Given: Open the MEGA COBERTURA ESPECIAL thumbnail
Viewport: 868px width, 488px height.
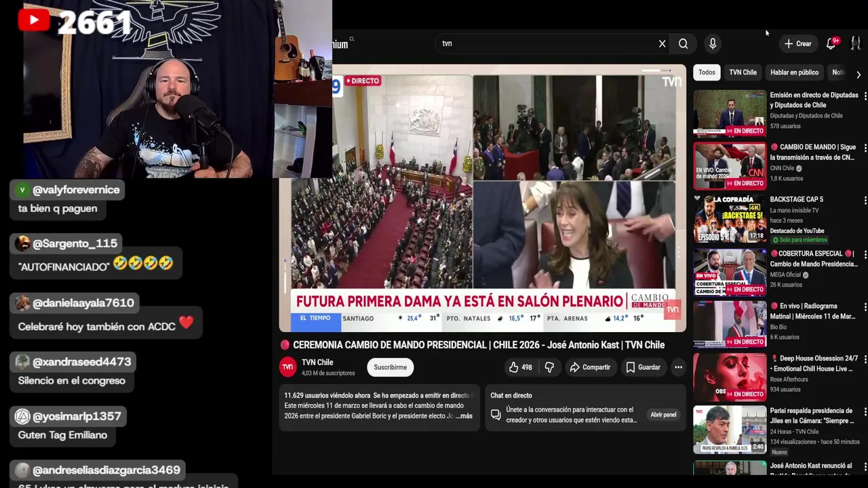Looking at the screenshot, I should 730,272.
